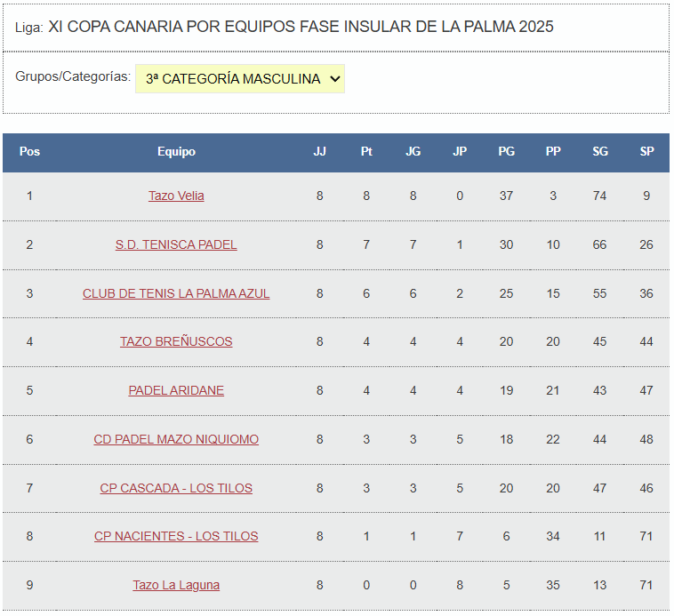Open CP CASCADA - LOS TILOS link
Screen dimensions: 674x616
[176, 488]
